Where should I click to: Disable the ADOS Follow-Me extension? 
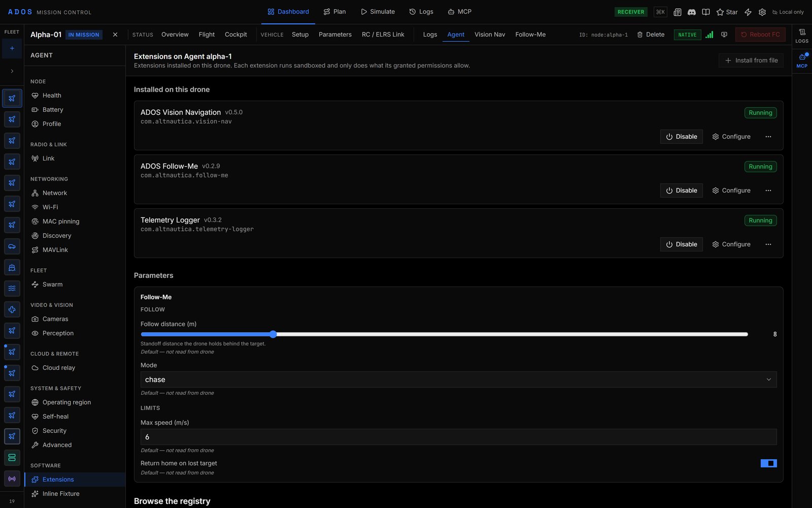click(x=681, y=190)
